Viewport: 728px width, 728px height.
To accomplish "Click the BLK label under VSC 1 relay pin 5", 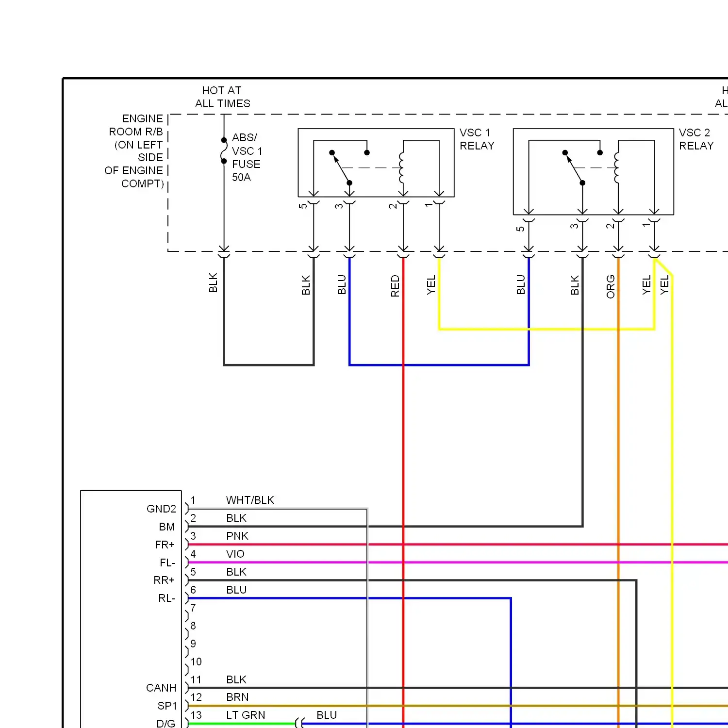I will coord(306,285).
